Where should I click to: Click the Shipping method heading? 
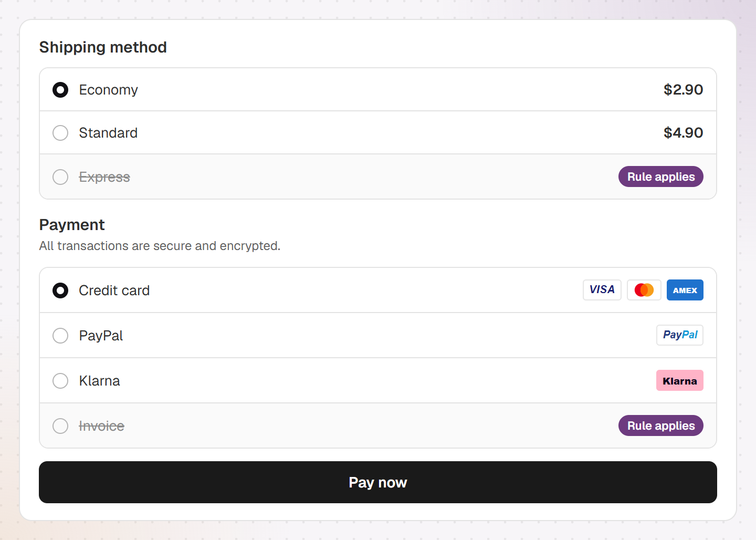103,47
